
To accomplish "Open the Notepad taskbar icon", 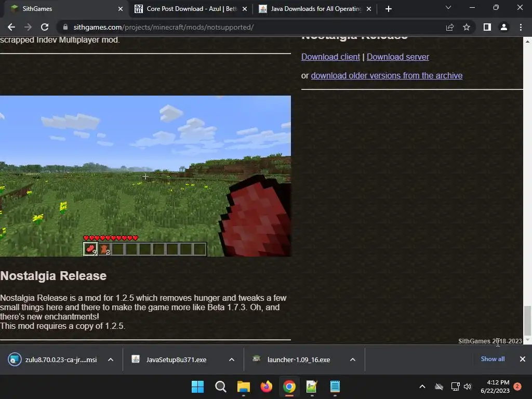I will (335, 387).
